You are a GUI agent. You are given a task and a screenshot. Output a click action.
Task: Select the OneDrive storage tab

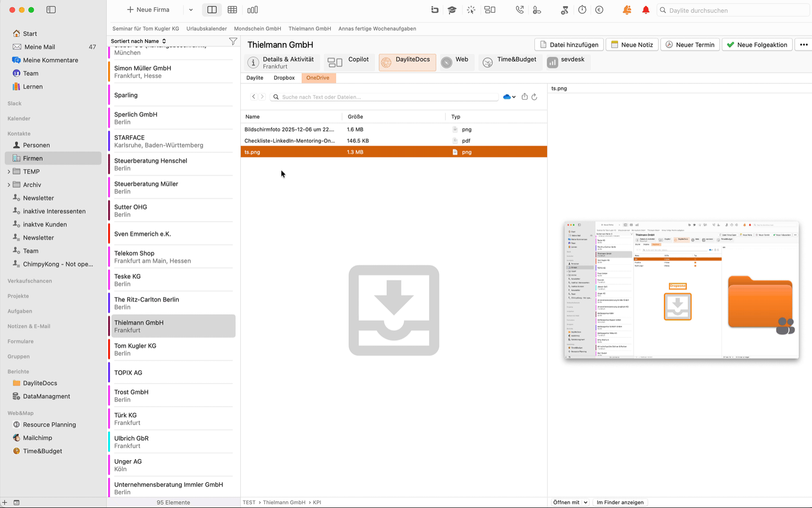318,78
